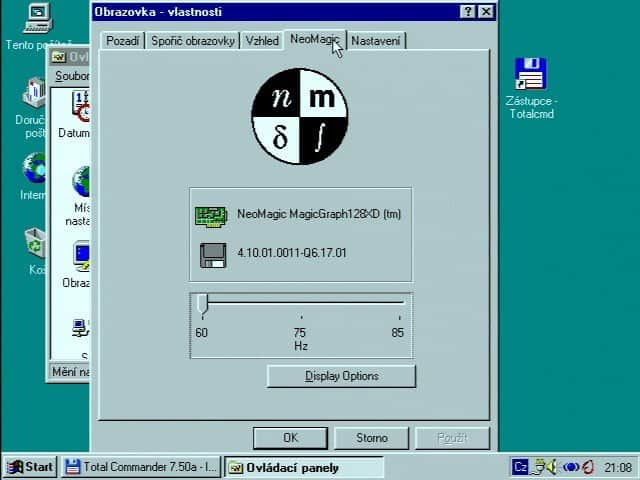Click the green graphics card icon
Image resolution: width=640 pixels, height=480 pixels.
click(x=211, y=216)
